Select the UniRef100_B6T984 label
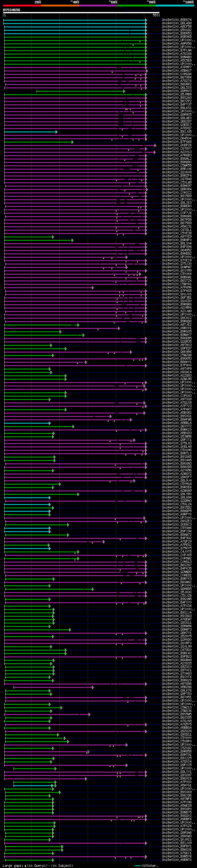This screenshot has height=868, width=197. click(177, 78)
